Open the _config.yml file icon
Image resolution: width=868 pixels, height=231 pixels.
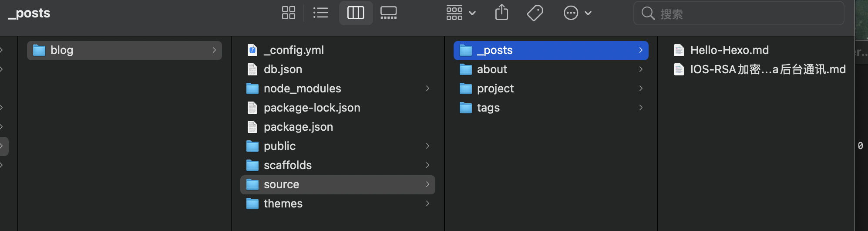[x=252, y=51]
